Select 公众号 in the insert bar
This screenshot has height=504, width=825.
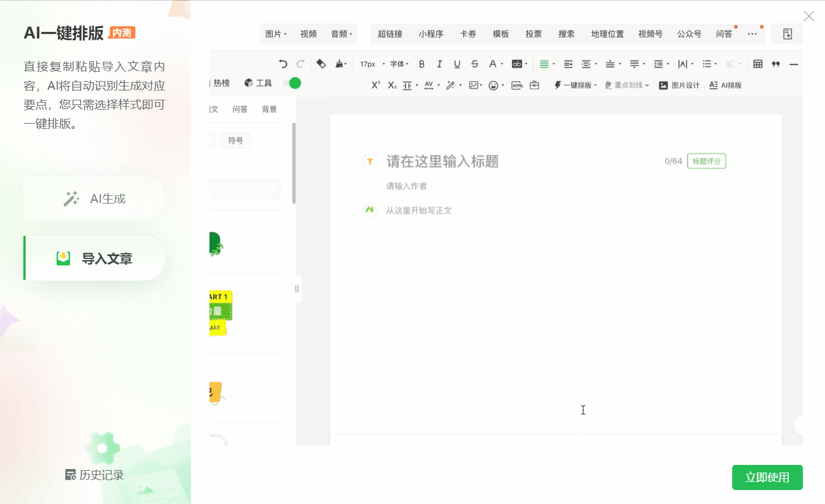pyautogui.click(x=689, y=34)
